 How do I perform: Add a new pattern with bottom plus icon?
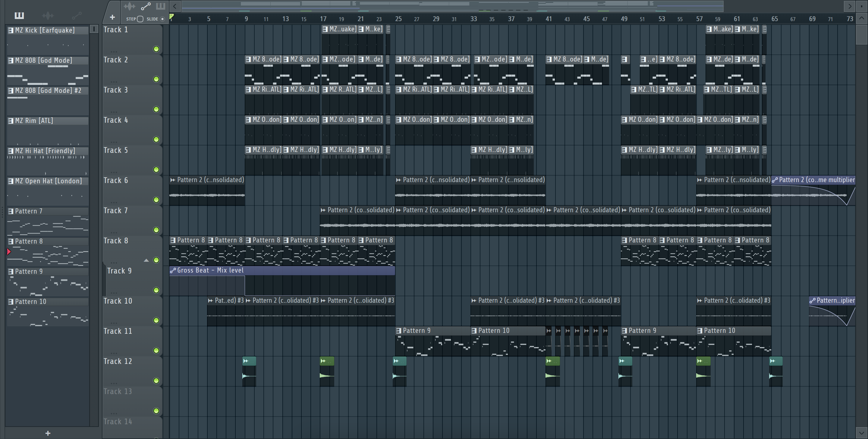[48, 433]
